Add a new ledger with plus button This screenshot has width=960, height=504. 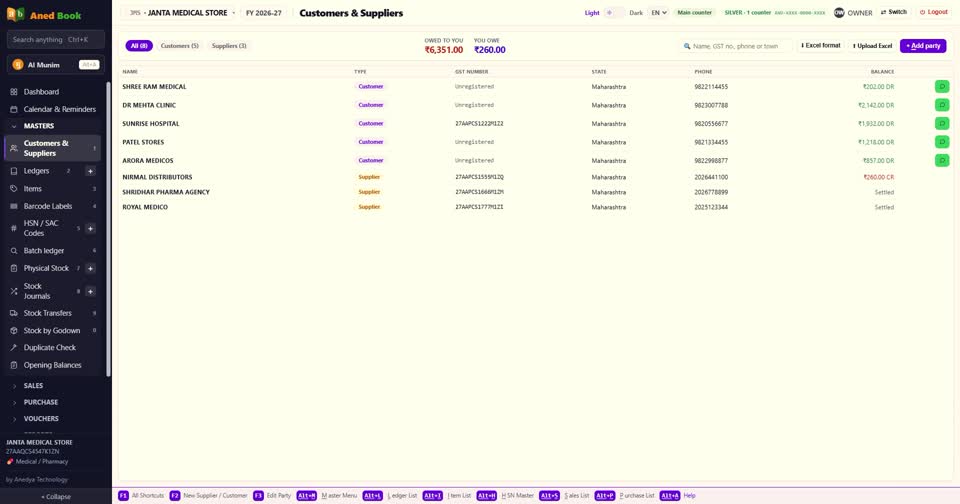[x=90, y=171]
